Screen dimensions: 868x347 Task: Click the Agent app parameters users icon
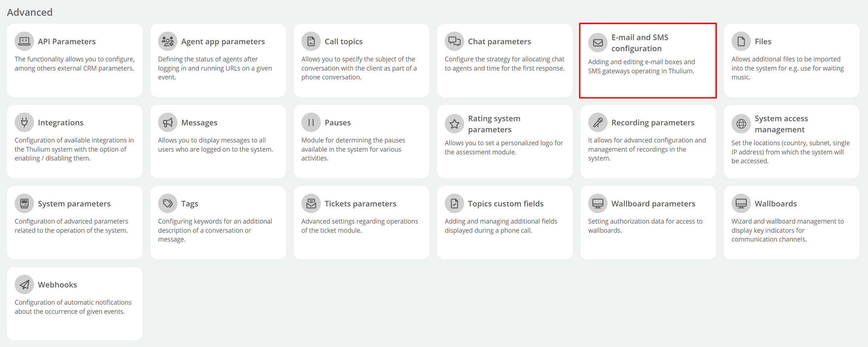168,41
